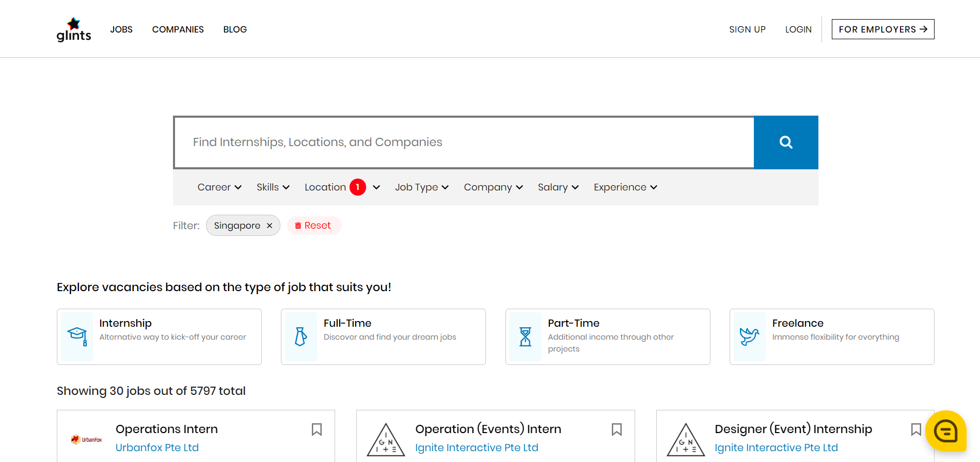This screenshot has height=462, width=980.
Task: Focus the Find Internships search field
Action: (x=464, y=142)
